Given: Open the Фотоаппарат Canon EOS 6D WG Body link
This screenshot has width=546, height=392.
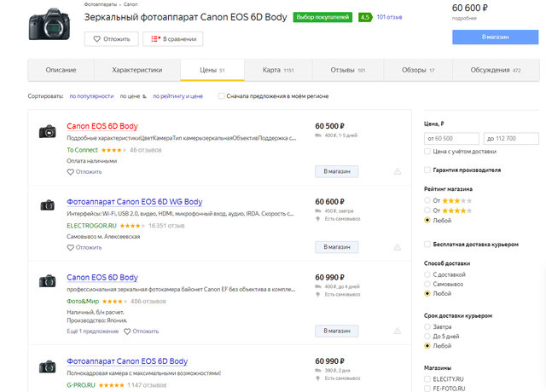Looking at the screenshot, I should click(134, 203).
